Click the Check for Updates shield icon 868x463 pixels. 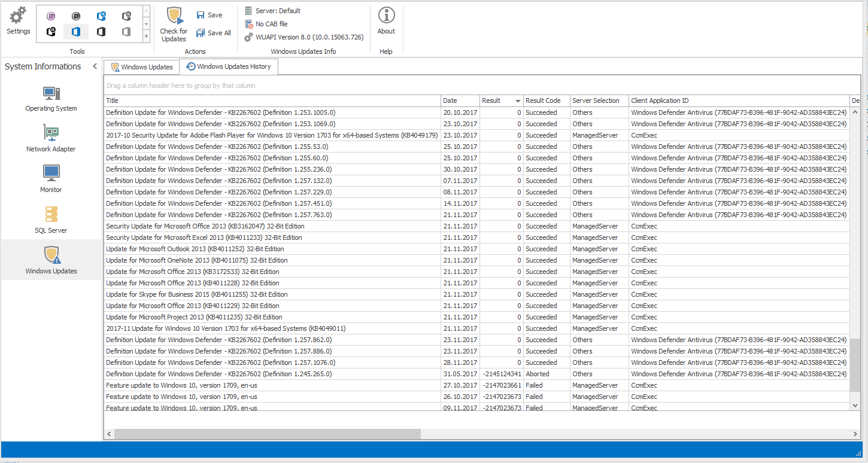coord(174,16)
